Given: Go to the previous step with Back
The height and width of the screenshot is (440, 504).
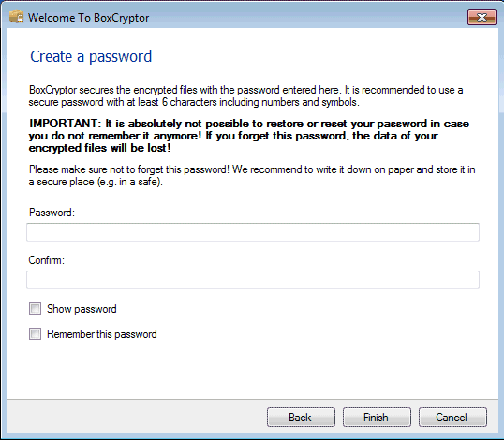Looking at the screenshot, I should (301, 418).
